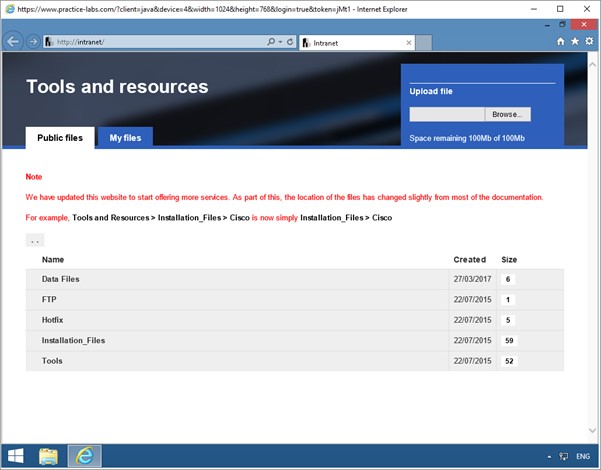This screenshot has width=601, height=470.
Task: Click the Name column header
Action: coord(53,260)
